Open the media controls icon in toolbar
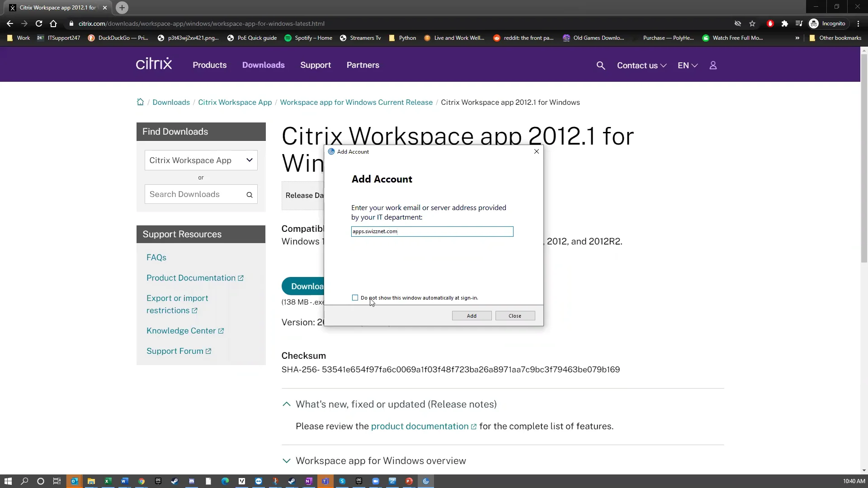Screen dimensions: 868x488 pyautogui.click(x=799, y=23)
